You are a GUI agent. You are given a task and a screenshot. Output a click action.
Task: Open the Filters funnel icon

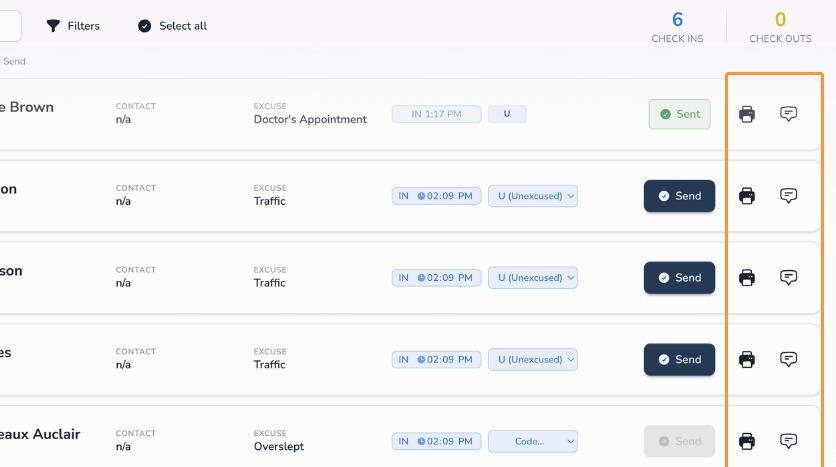[x=53, y=26]
